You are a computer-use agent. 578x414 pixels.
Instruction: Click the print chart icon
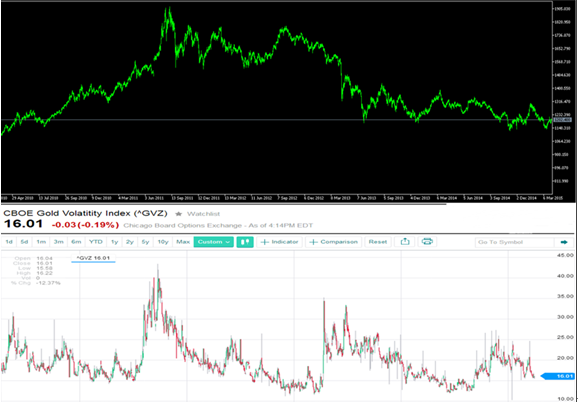427,242
